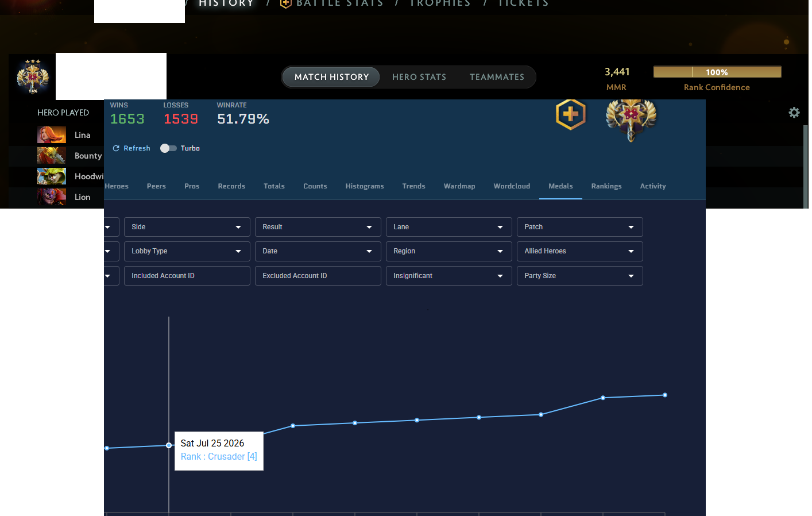Open the Battle Stats navigation item

click(x=339, y=3)
